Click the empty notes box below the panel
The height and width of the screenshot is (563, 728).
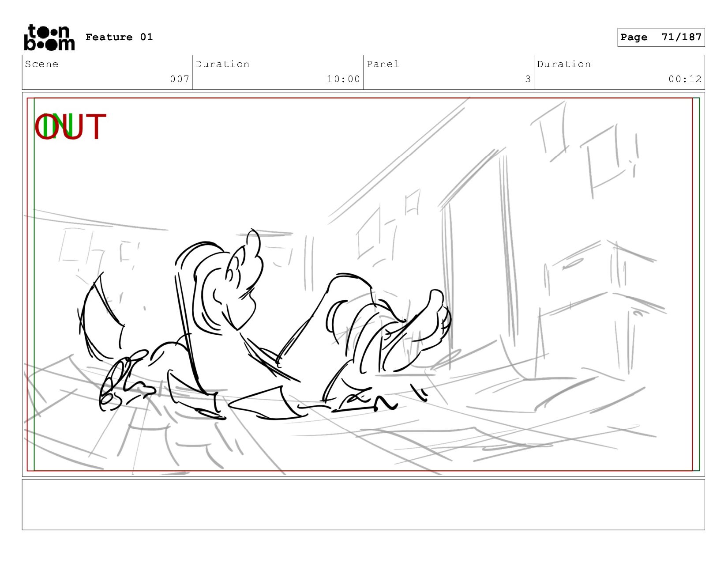point(363,505)
